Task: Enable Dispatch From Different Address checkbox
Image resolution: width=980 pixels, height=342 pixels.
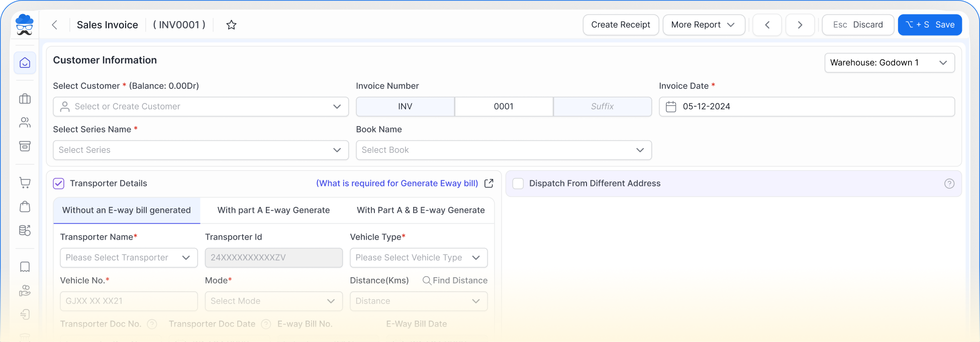Action: coord(518,183)
